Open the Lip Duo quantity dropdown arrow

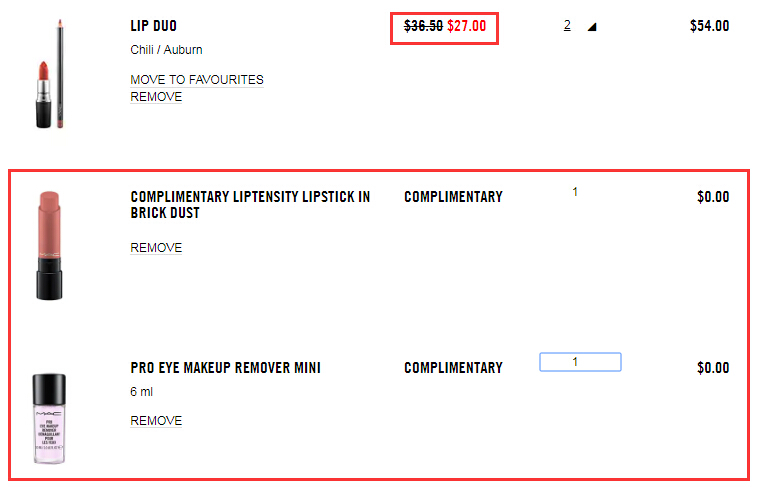click(x=592, y=27)
